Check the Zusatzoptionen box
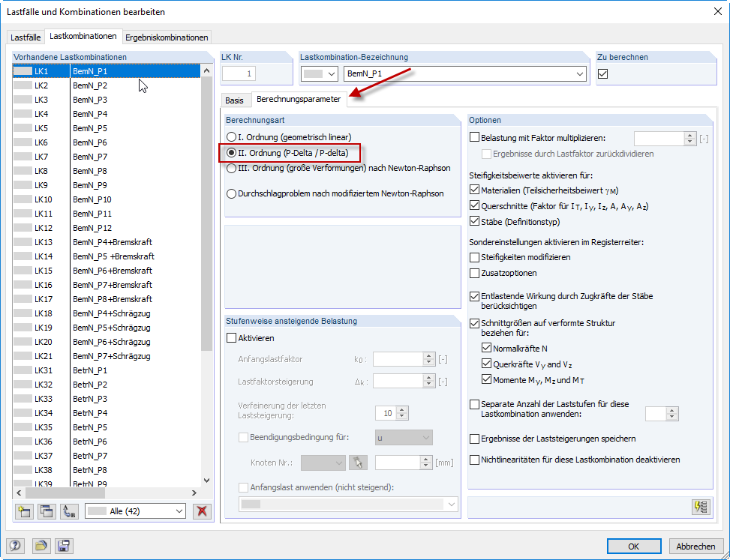Image resolution: width=730 pixels, height=560 pixels. coord(474,273)
